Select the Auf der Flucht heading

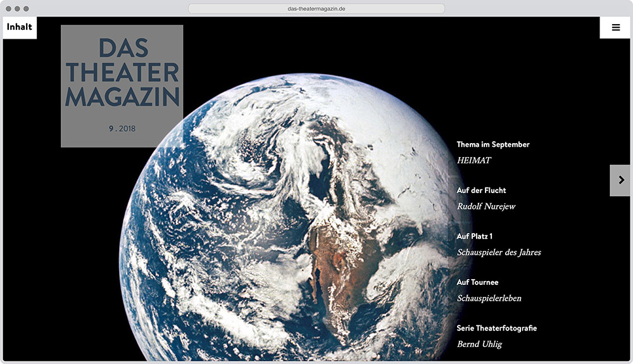481,191
